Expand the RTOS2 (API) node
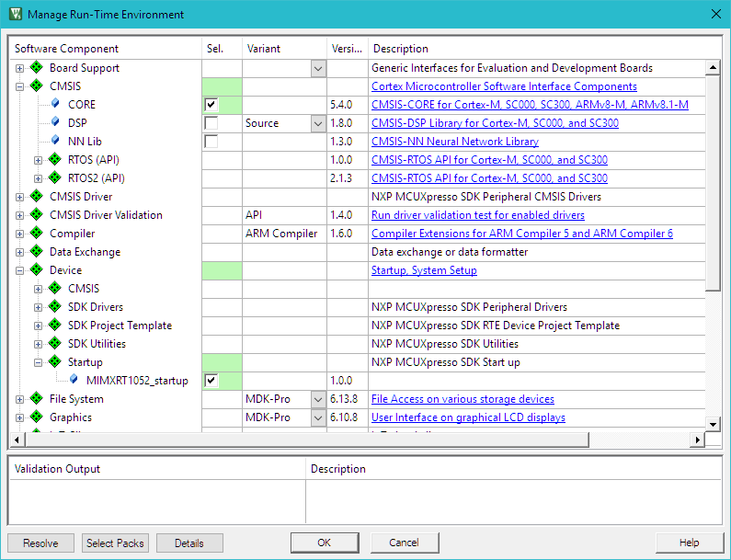Viewport: 731px width, 560px height. coord(39,178)
